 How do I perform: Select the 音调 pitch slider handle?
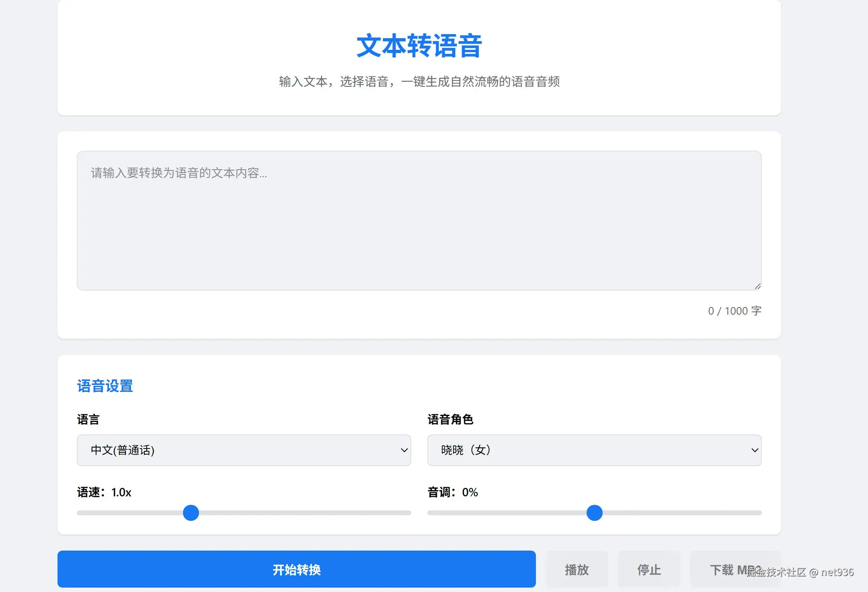594,513
